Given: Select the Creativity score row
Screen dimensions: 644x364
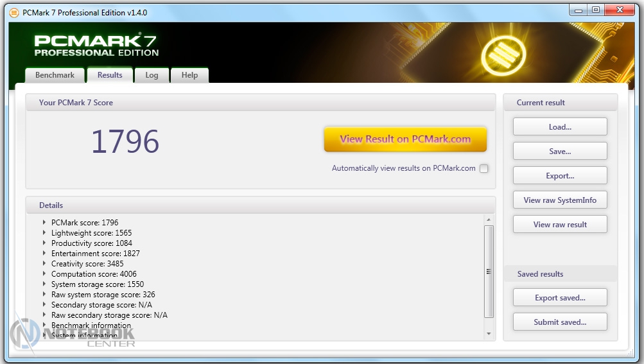Looking at the screenshot, I should coord(87,264).
